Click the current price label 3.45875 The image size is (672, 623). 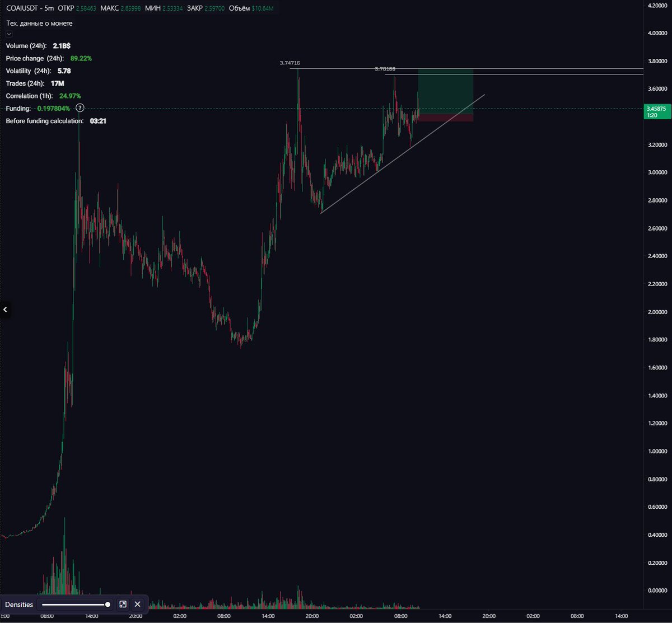657,112
